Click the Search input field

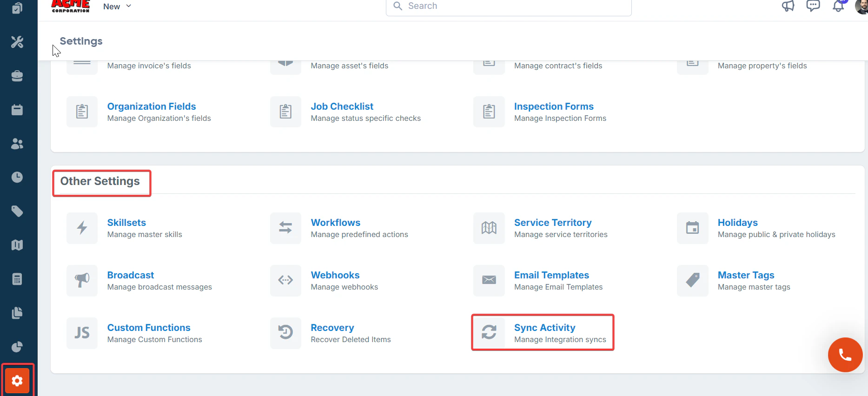pyautogui.click(x=509, y=6)
